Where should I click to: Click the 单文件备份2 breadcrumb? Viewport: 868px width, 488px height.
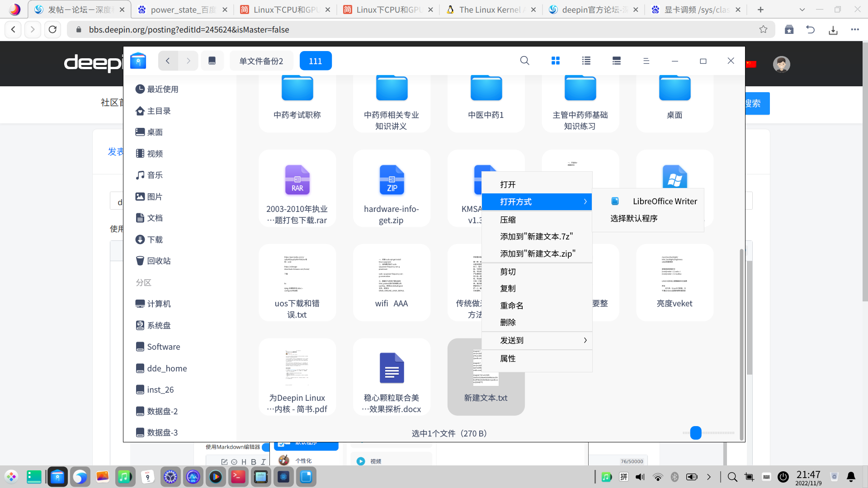coord(261,61)
